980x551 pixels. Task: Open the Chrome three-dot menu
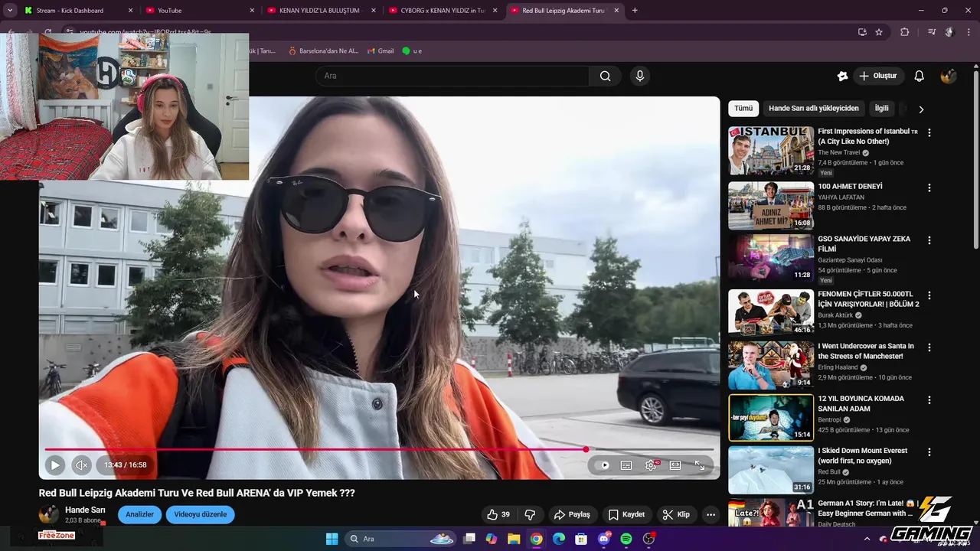968,32
